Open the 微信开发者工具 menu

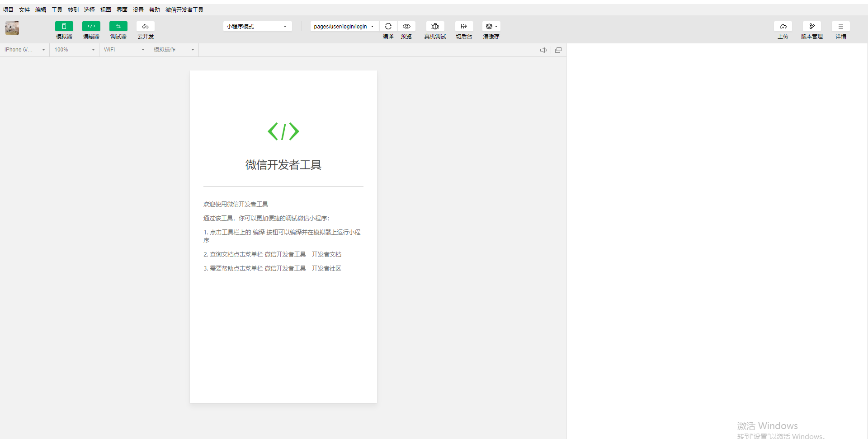point(184,9)
